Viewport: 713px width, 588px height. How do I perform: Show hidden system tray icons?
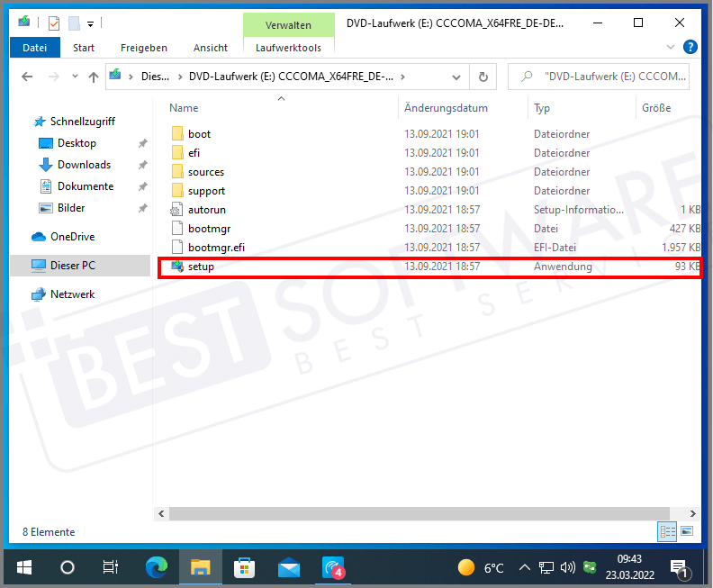tap(524, 567)
